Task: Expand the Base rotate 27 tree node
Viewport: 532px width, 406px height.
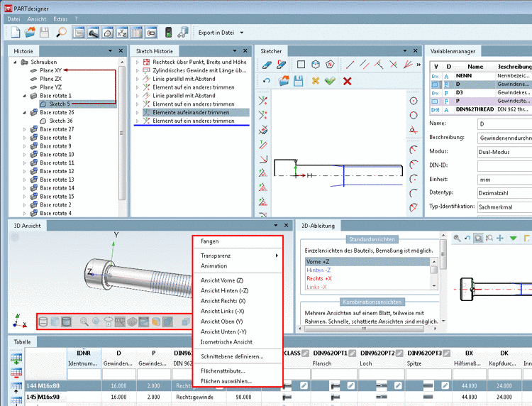Action: (26, 129)
